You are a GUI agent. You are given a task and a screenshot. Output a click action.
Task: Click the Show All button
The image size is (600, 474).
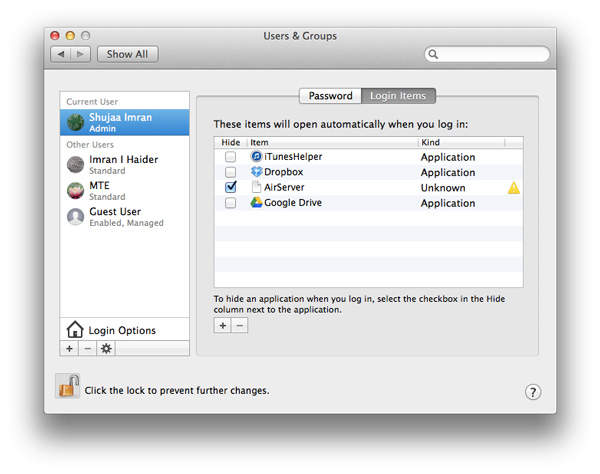pos(127,54)
